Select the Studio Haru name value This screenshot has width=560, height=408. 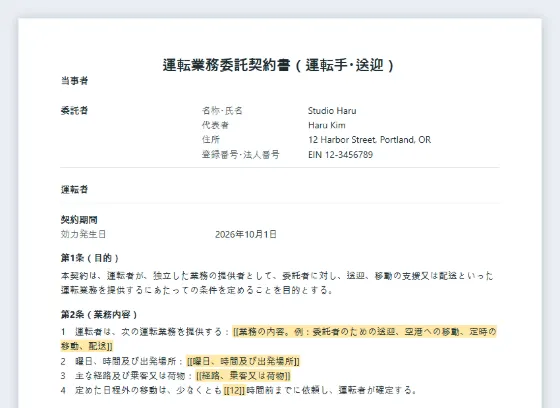point(332,111)
